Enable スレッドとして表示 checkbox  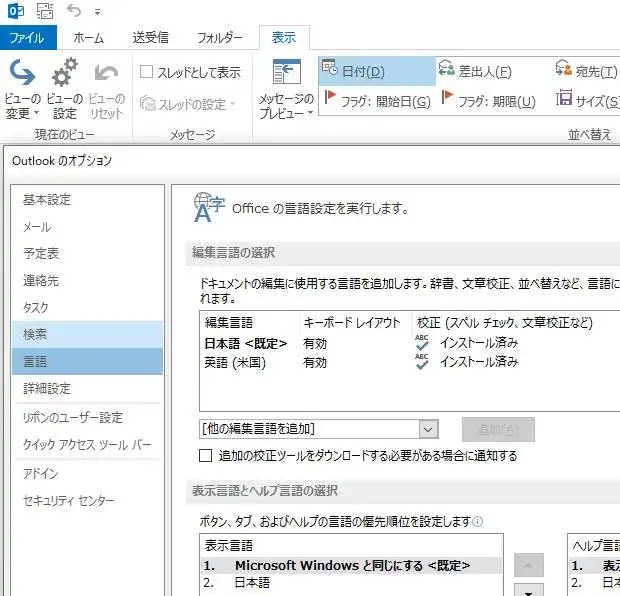pyautogui.click(x=147, y=72)
